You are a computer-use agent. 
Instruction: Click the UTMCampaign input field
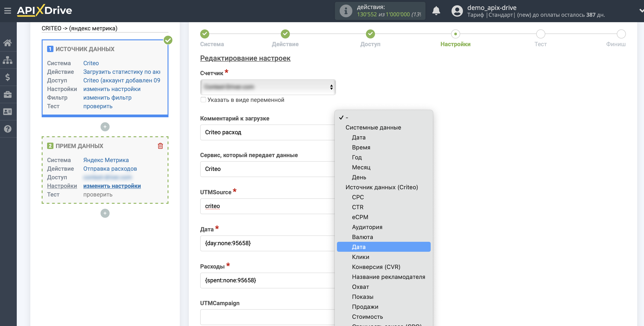267,317
